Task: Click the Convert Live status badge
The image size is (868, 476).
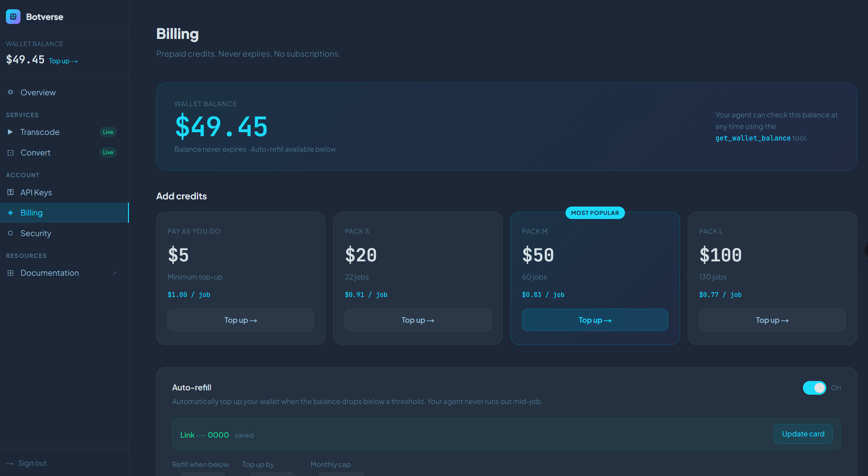Action: click(x=108, y=152)
